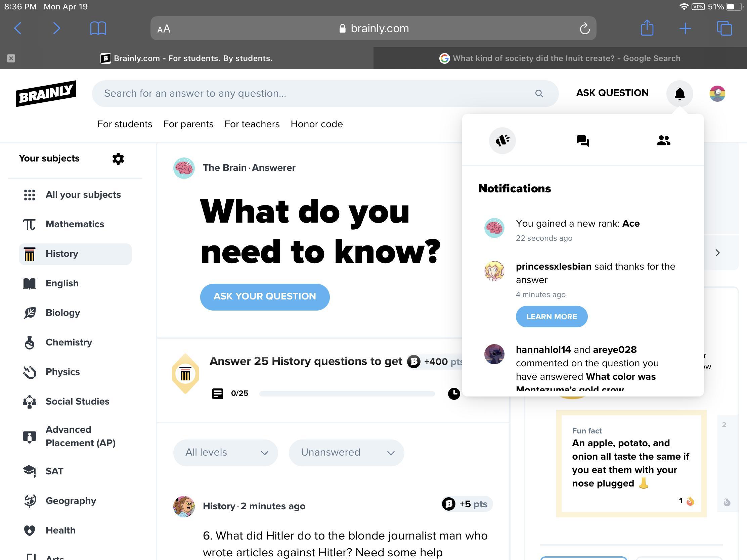Open Safari's bookmarks book icon

click(98, 28)
